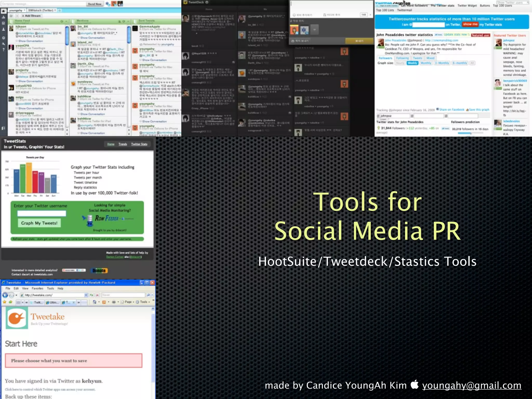Open the youngahy@gmail.com email link

click(x=471, y=385)
